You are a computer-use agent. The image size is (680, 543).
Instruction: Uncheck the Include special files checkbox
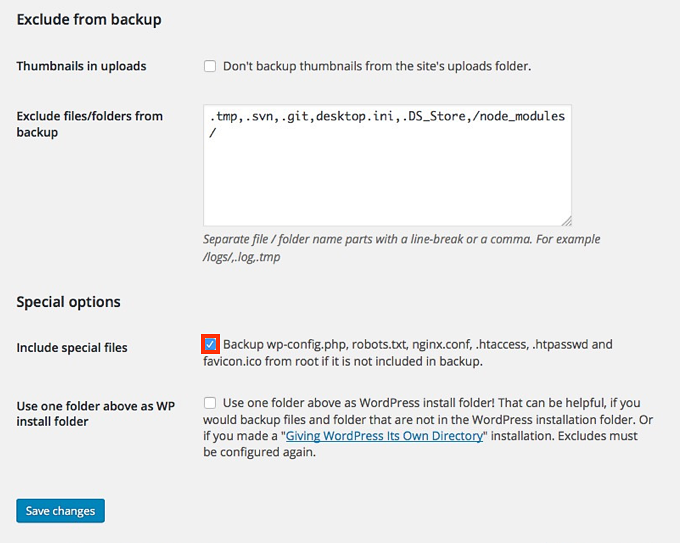coord(210,344)
